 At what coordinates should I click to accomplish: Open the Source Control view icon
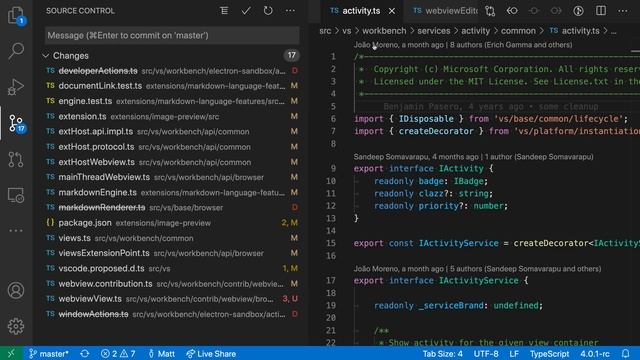(x=16, y=123)
